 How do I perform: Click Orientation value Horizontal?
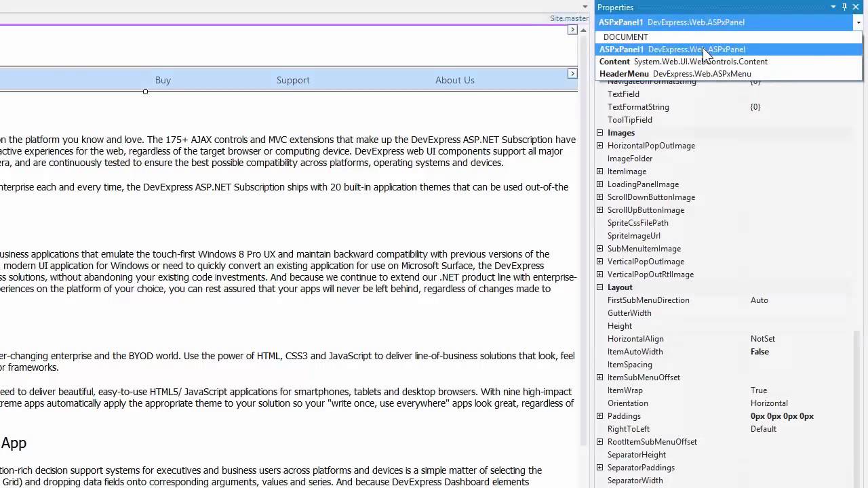769,403
